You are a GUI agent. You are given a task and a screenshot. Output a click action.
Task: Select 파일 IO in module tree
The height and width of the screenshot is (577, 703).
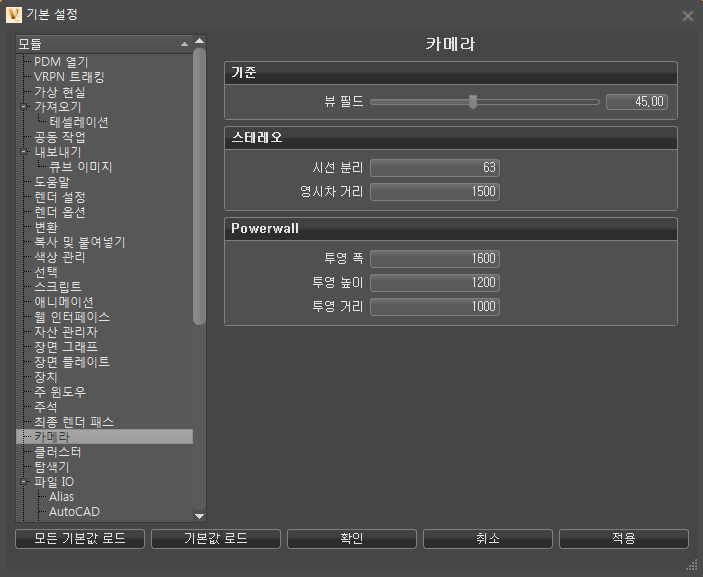54,482
